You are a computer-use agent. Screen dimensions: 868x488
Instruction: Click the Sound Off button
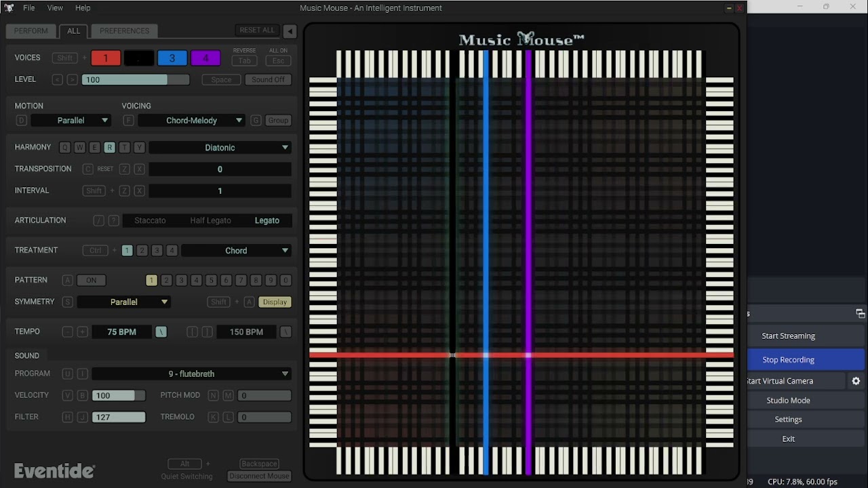[x=269, y=80]
